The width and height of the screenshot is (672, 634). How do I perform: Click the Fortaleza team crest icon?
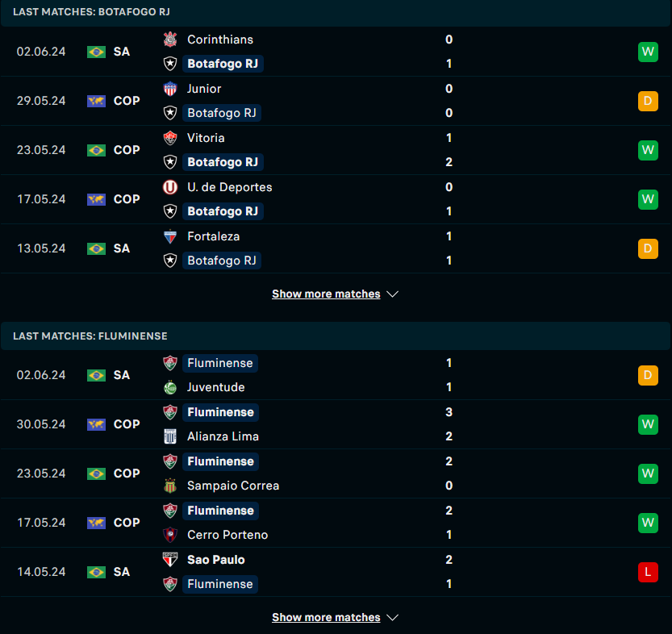pos(170,236)
